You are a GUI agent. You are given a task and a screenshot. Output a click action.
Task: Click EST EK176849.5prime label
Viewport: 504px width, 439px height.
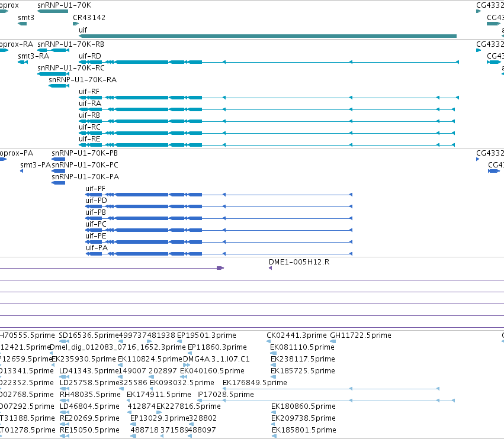click(255, 383)
